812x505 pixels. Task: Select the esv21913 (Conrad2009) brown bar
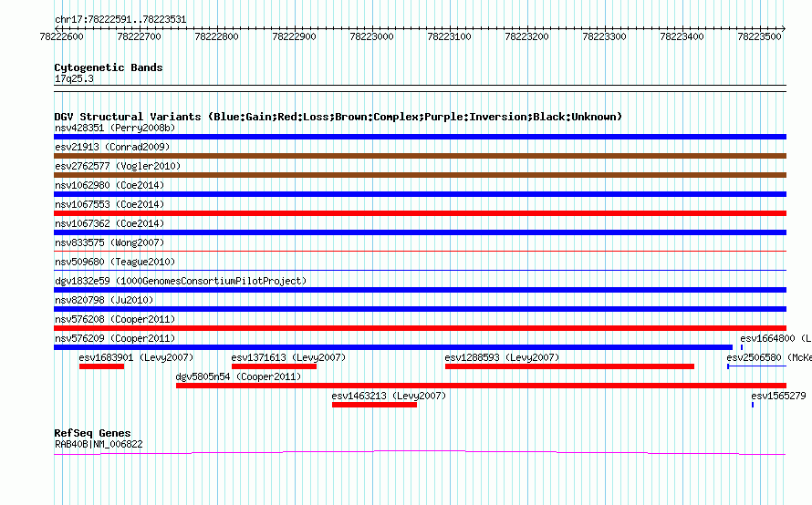point(420,156)
